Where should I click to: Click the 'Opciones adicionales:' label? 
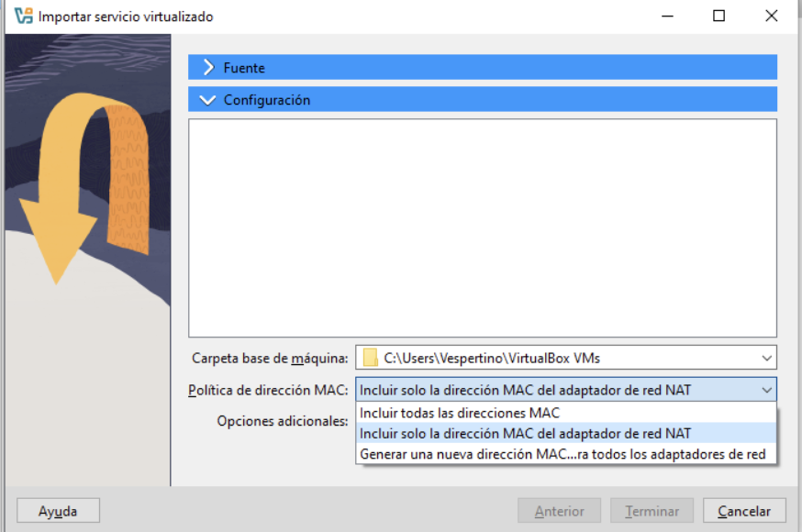[x=283, y=421]
